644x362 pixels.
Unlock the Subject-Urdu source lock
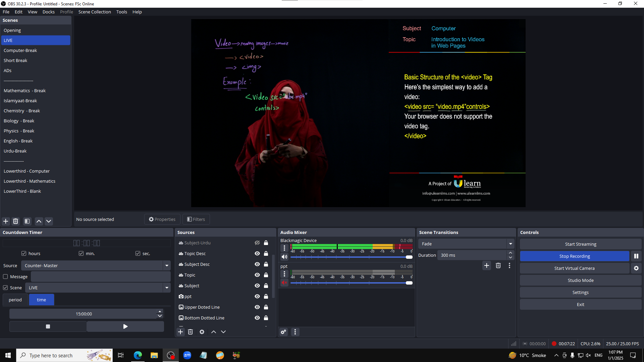pyautogui.click(x=266, y=243)
